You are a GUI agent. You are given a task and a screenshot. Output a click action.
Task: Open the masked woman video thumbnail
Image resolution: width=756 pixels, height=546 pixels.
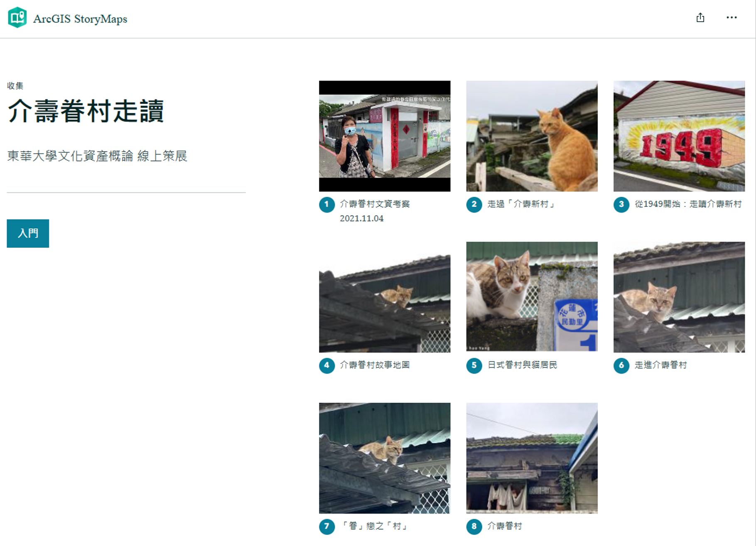point(385,136)
